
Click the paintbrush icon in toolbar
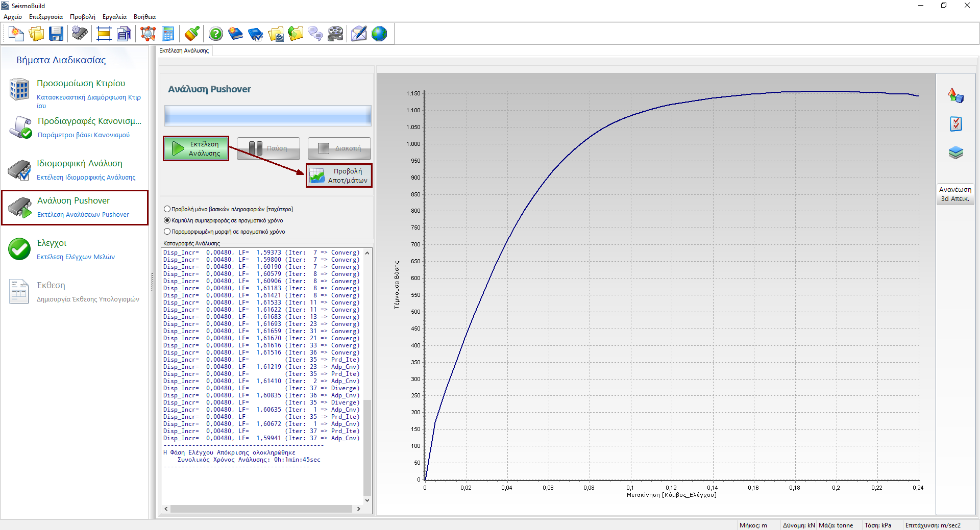[x=192, y=34]
